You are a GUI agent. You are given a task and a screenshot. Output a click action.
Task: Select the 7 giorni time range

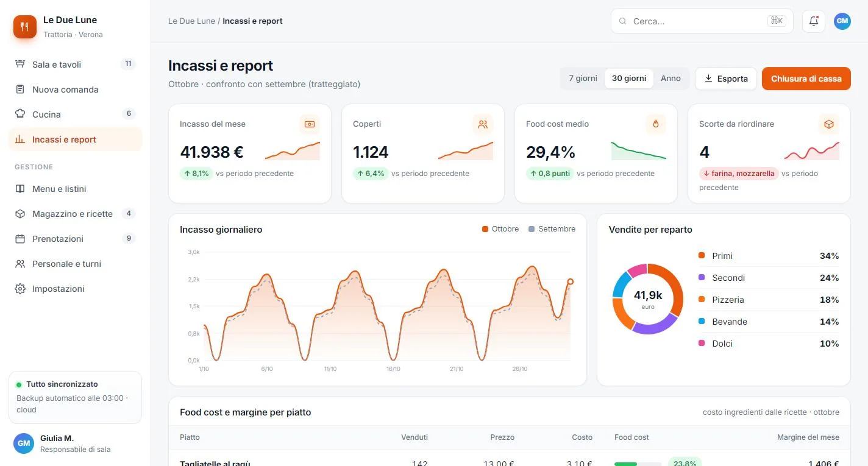click(x=583, y=79)
